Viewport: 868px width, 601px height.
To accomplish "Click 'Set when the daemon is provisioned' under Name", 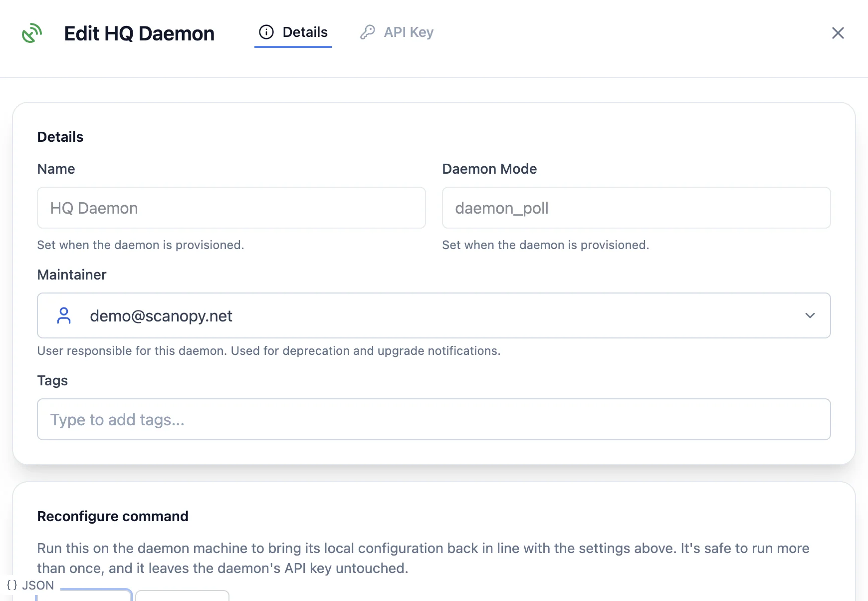I will click(x=141, y=245).
